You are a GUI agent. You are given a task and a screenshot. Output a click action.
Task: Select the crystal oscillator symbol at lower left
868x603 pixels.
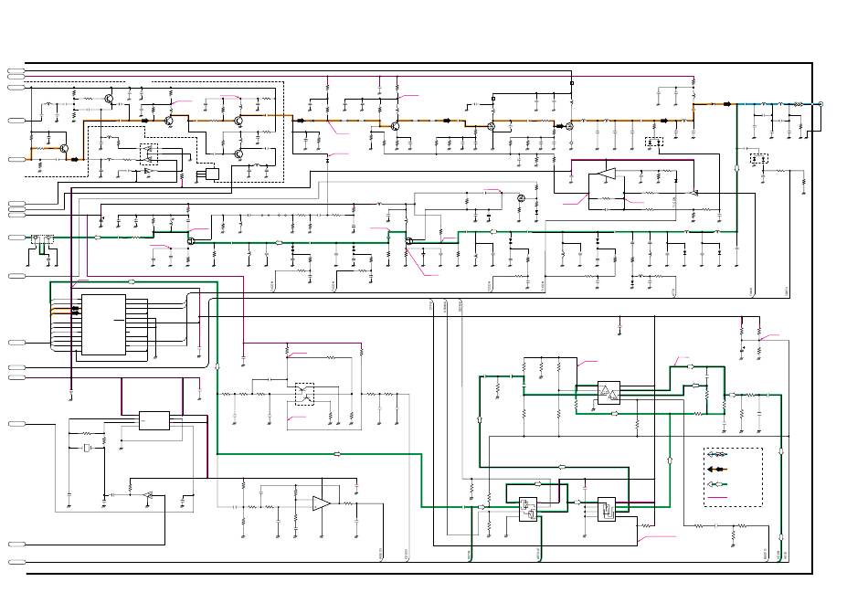pyautogui.click(x=88, y=448)
